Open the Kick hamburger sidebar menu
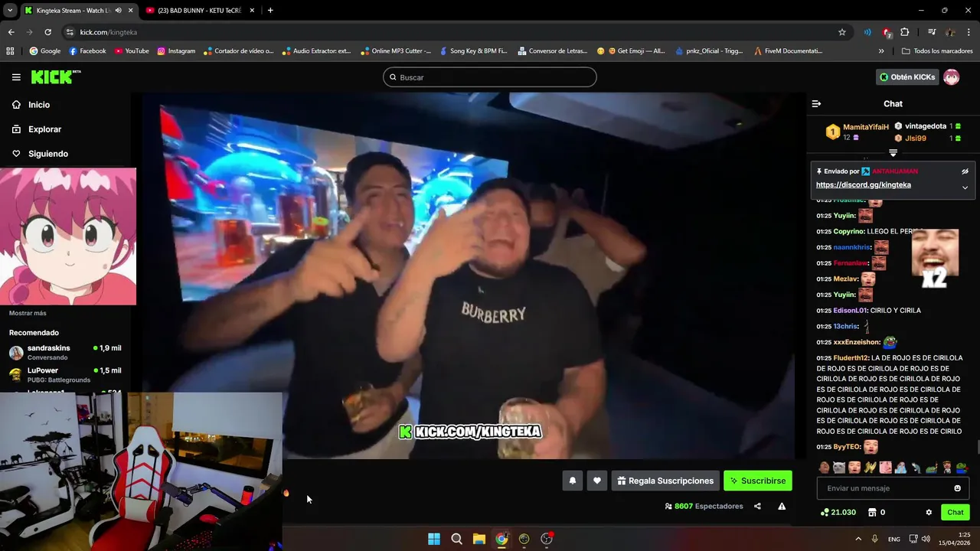Viewport: 980px width, 551px height. point(16,77)
